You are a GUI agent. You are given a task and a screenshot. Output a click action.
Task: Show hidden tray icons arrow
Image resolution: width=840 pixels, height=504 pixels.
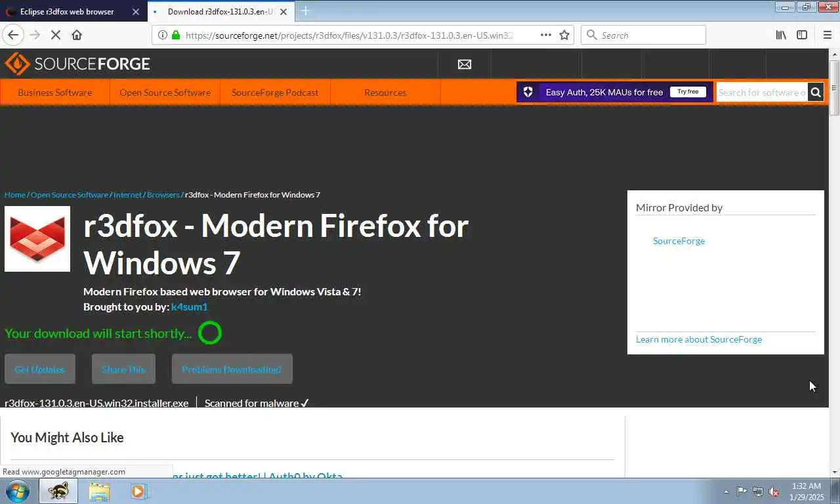coord(726,492)
